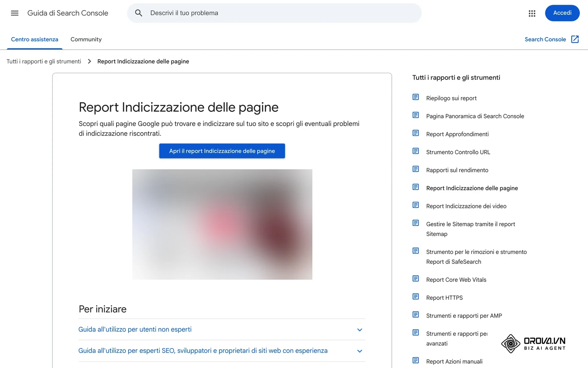This screenshot has height=368, width=588.
Task: Click Report Indicizzazione delle pagine breadcrumb text
Action: [x=143, y=61]
